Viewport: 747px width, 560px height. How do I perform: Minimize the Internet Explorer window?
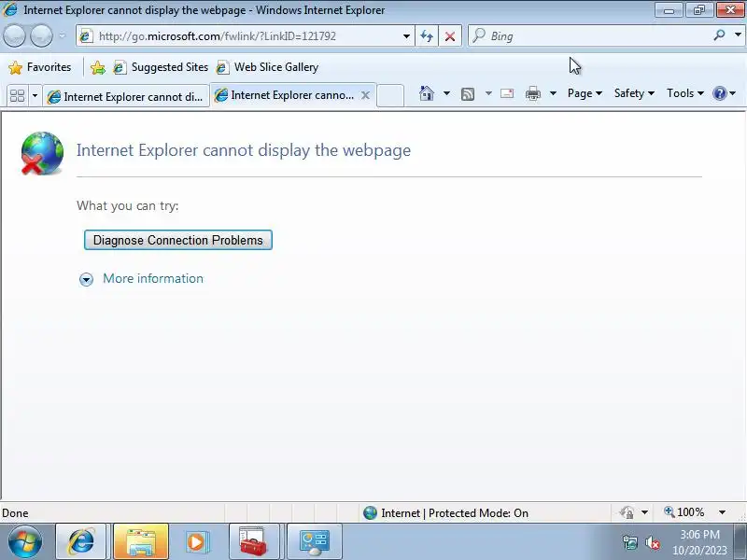[669, 9]
